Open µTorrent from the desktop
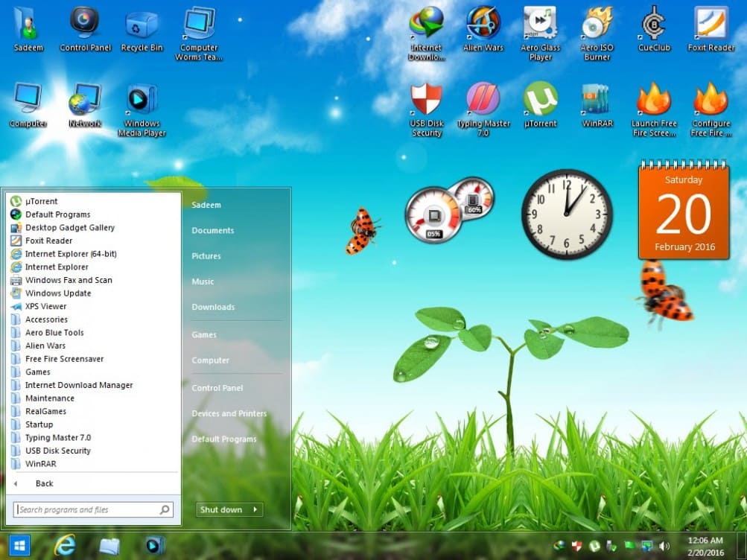This screenshot has width=747, height=560. point(540,104)
